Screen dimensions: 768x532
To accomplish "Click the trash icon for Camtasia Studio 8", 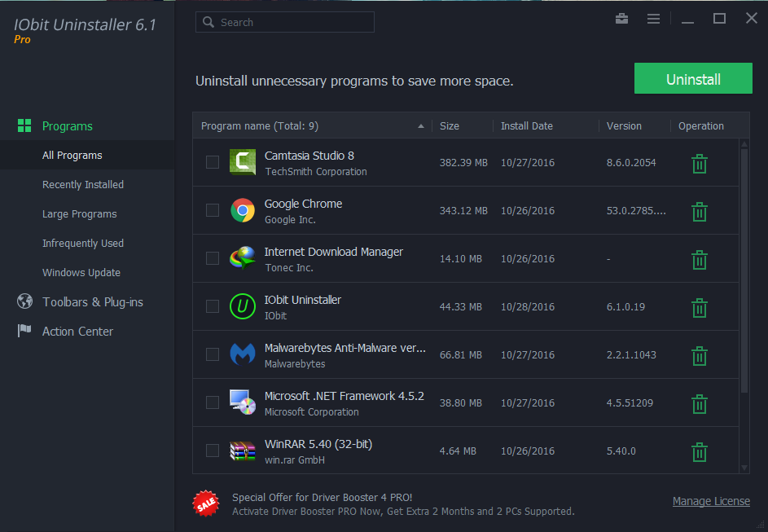I will click(699, 164).
